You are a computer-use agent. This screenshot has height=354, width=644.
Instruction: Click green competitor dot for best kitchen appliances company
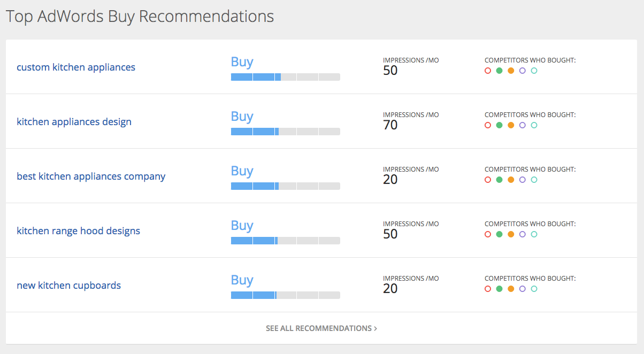coord(500,180)
